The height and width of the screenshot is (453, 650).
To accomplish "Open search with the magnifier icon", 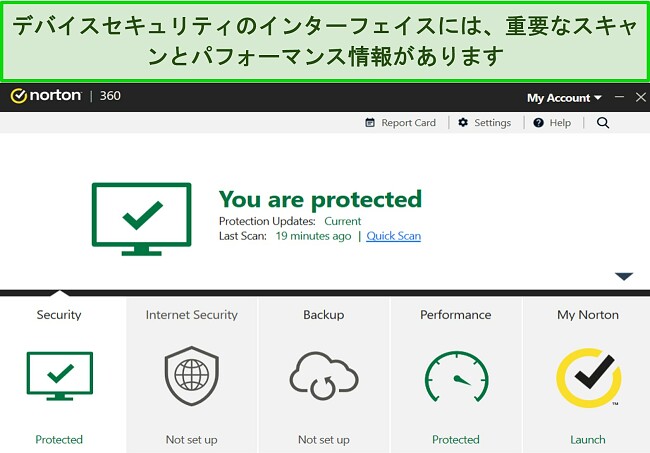I will pyautogui.click(x=603, y=123).
